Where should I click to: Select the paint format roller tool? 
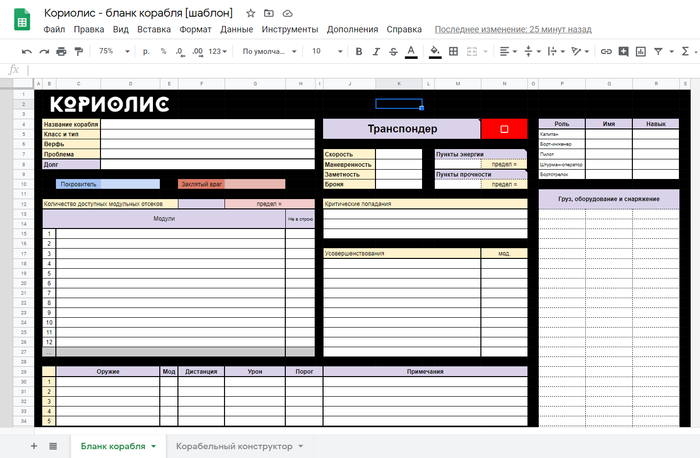[79, 51]
